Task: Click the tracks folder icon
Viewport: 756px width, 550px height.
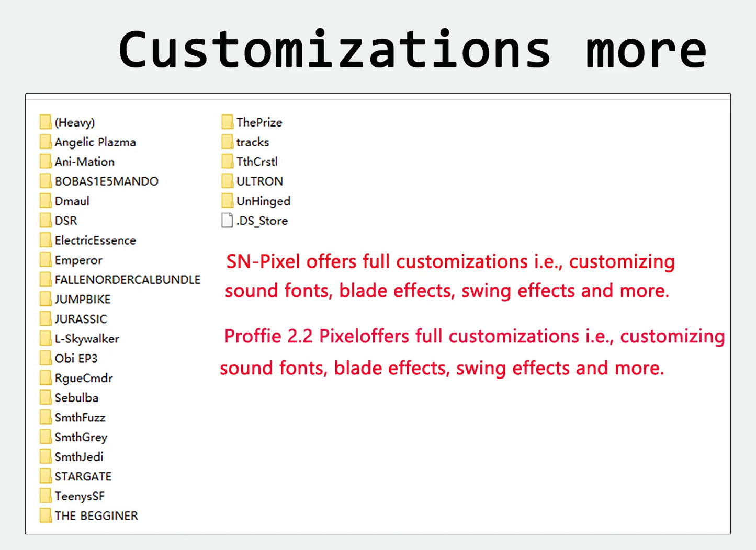Action: point(227,142)
